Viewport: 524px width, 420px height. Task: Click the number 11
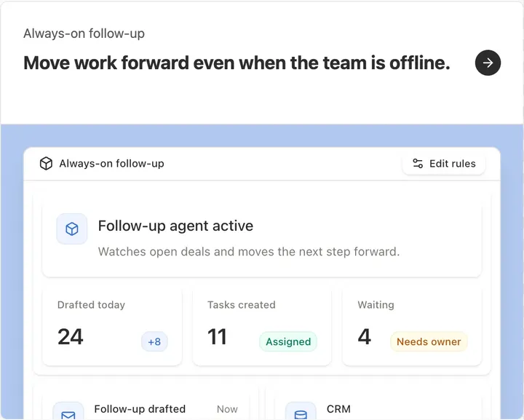(217, 336)
